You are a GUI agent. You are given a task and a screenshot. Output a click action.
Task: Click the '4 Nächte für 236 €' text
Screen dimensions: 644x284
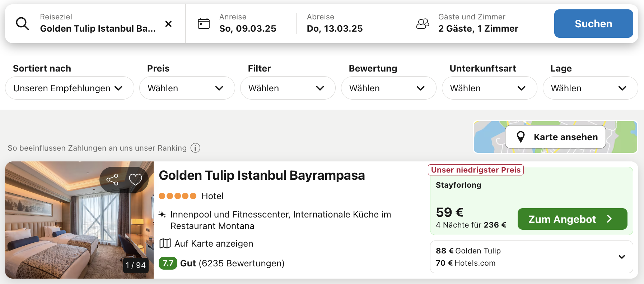pos(471,225)
